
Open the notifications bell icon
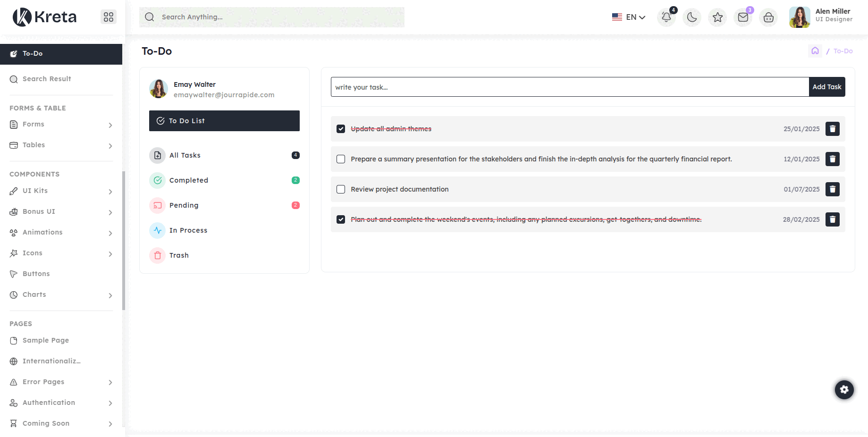coord(666,17)
